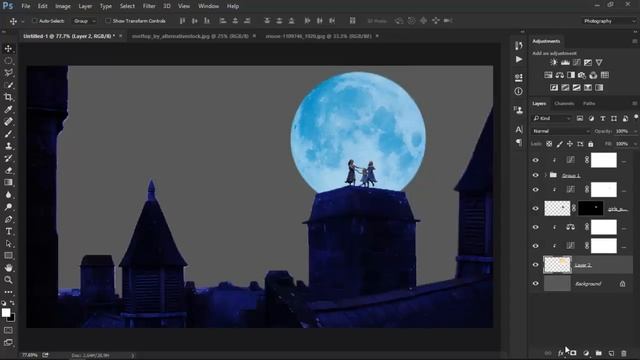Select the Move tool
The width and height of the screenshot is (640, 360).
8,49
